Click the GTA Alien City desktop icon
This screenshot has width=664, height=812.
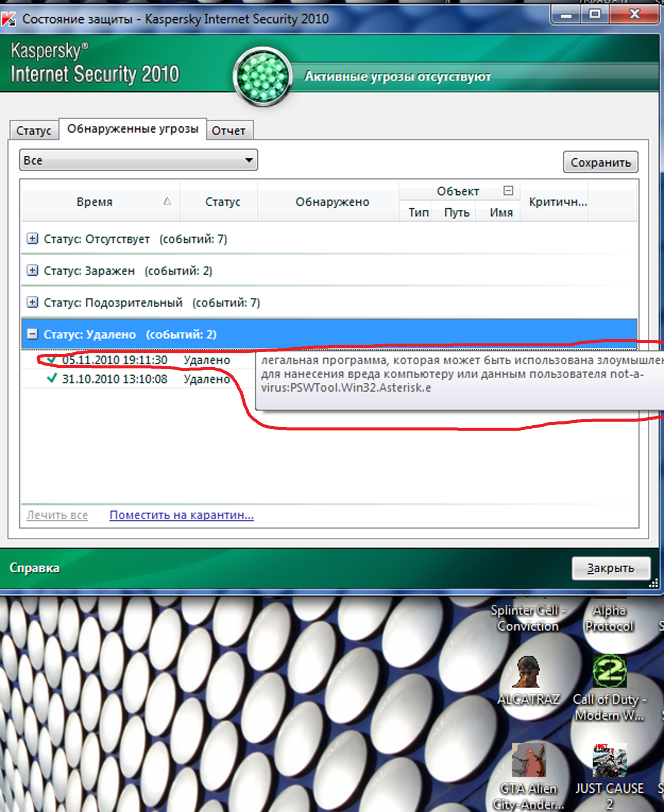(528, 776)
